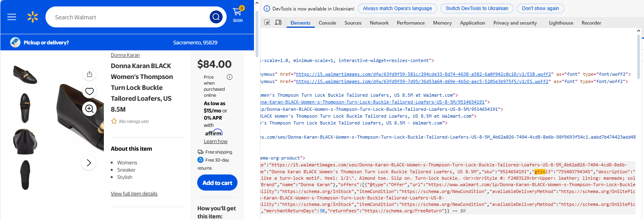Click the free returns circular icon
644x220 pixels.
click(x=200, y=160)
